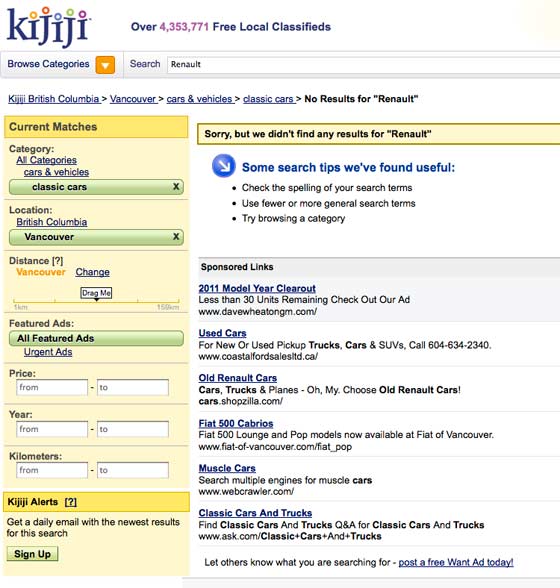
Task: Click the Price to field
Action: (133, 387)
